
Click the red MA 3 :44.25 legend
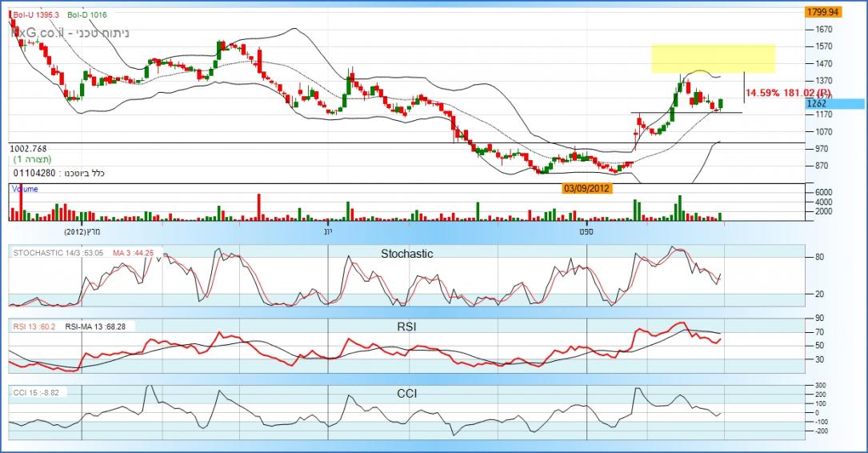(132, 253)
